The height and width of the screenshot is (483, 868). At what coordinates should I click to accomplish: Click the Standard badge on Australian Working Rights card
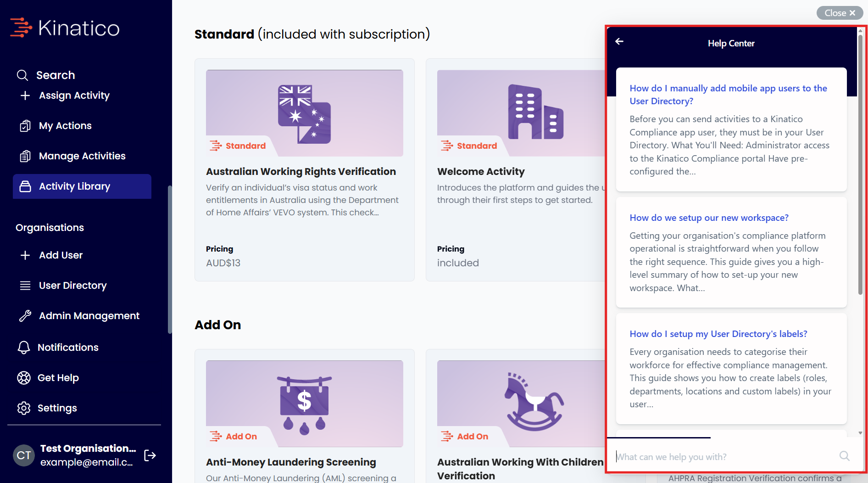pos(238,146)
